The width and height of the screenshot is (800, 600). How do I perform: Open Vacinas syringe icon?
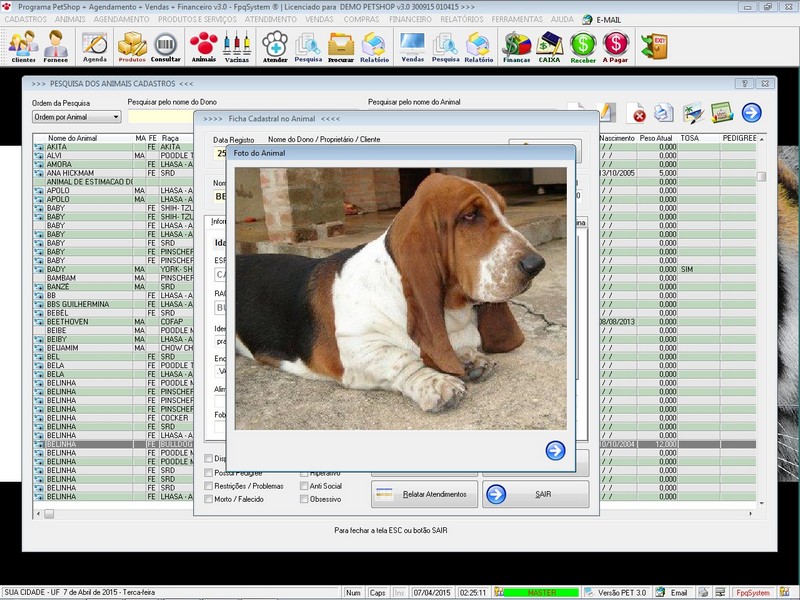[x=236, y=46]
